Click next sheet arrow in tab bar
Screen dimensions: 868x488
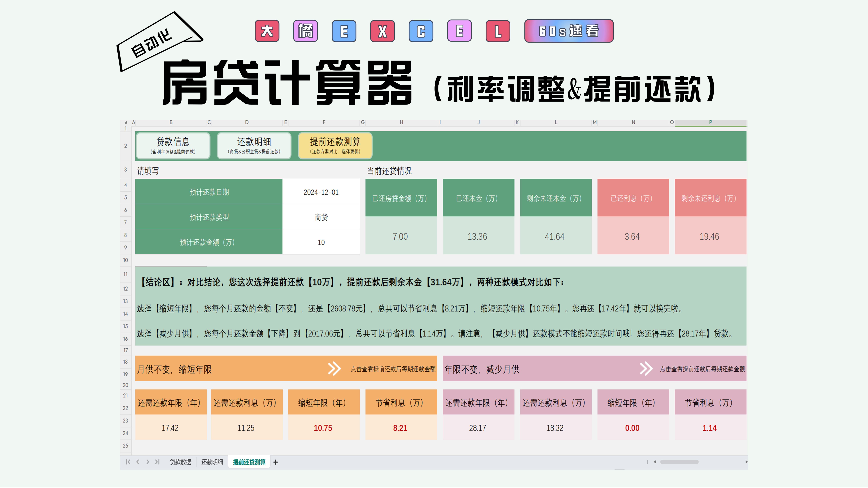(147, 462)
